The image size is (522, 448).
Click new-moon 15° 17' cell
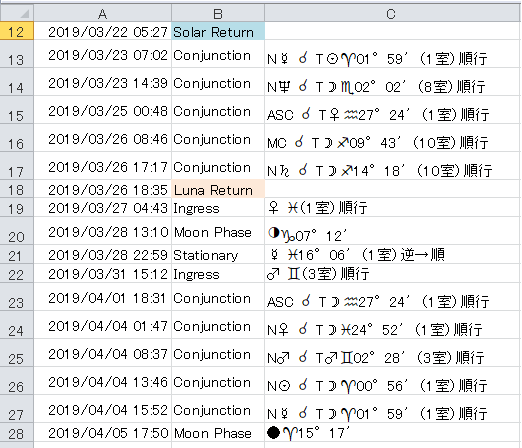tap(393, 433)
